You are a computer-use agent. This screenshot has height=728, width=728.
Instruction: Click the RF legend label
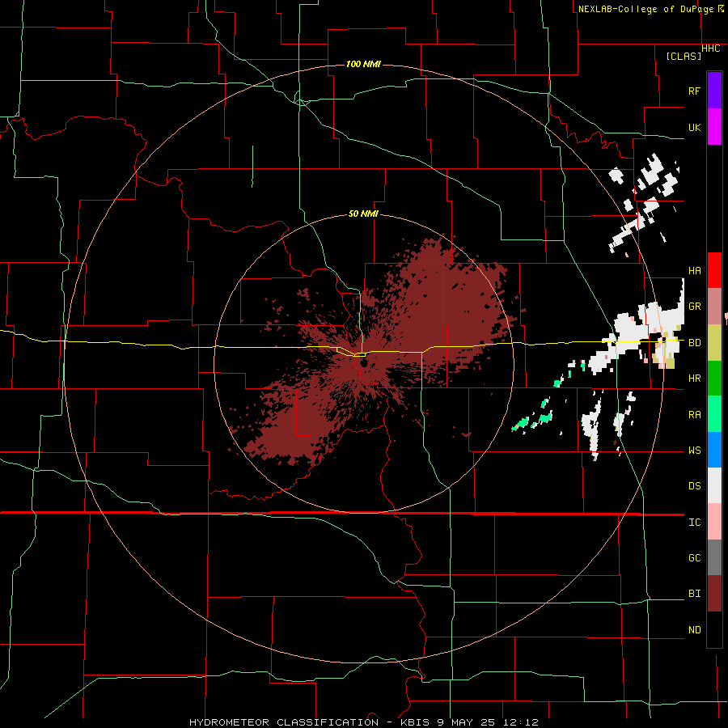[x=694, y=91]
